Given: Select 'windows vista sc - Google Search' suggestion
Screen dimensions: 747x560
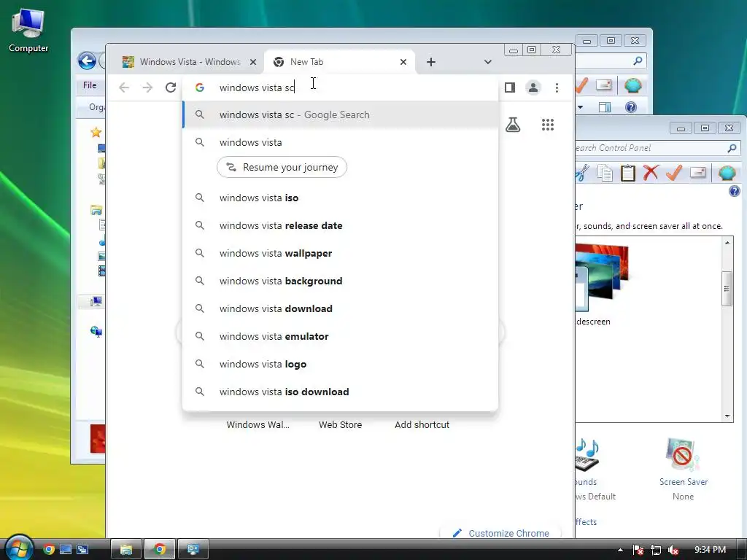Looking at the screenshot, I should 340,114.
